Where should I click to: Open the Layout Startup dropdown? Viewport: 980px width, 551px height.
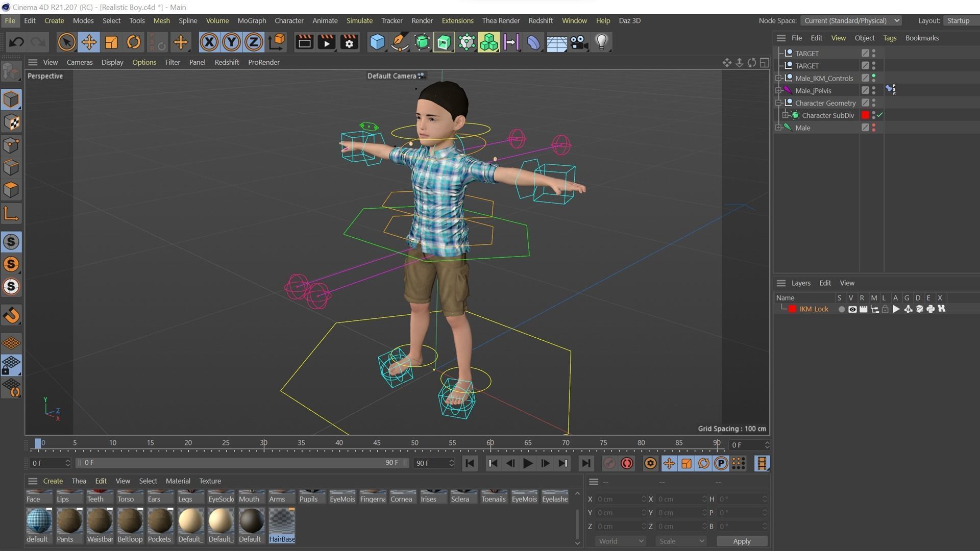(961, 20)
